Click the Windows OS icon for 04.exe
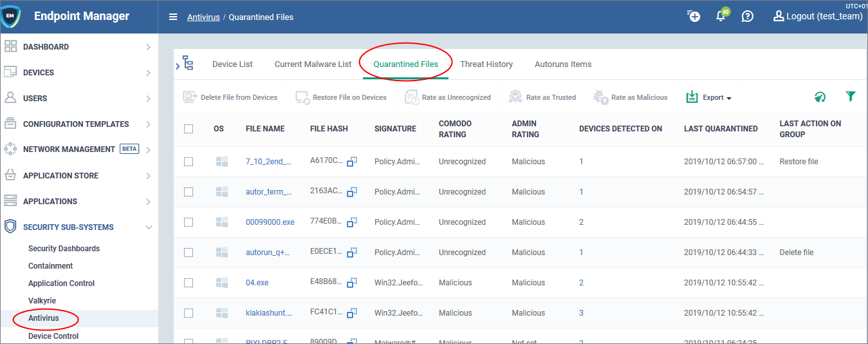Image resolution: width=868 pixels, height=344 pixels. (222, 283)
